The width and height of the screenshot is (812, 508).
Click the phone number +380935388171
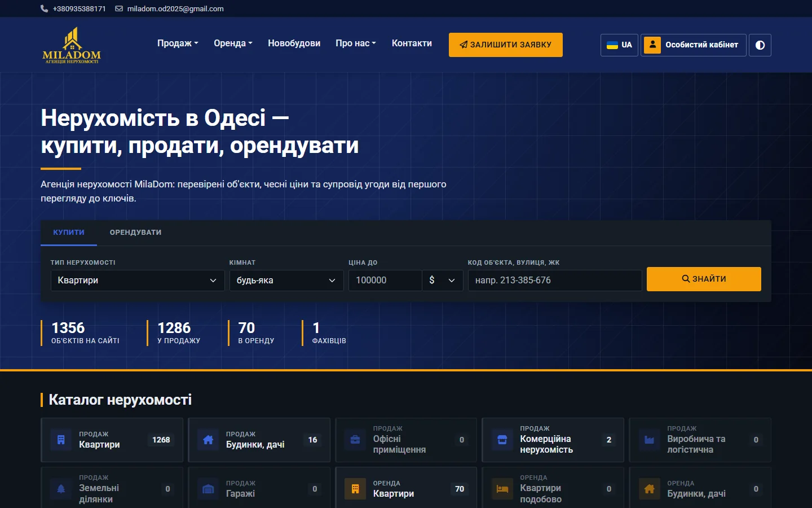tap(79, 9)
